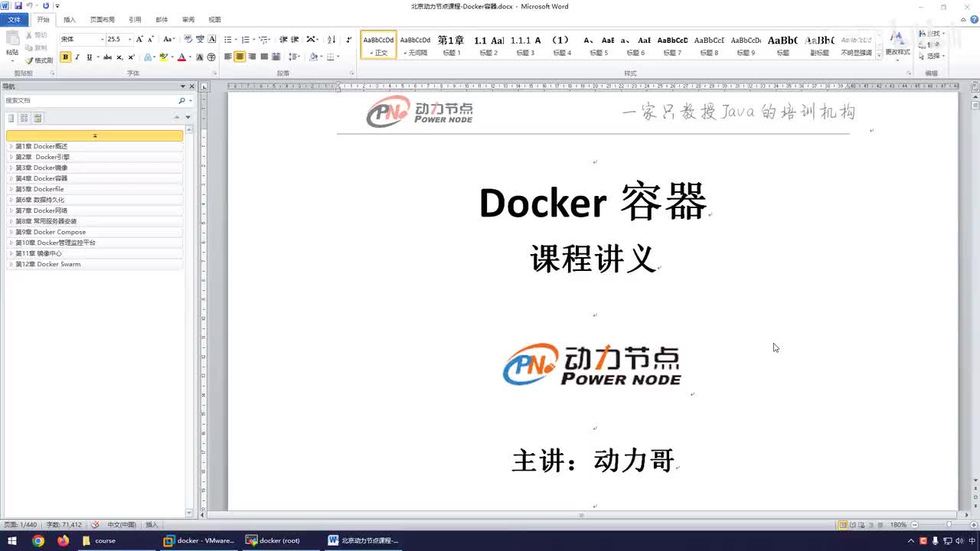Open the Windows Start menu
The width and height of the screenshot is (980, 551).
tap(12, 541)
